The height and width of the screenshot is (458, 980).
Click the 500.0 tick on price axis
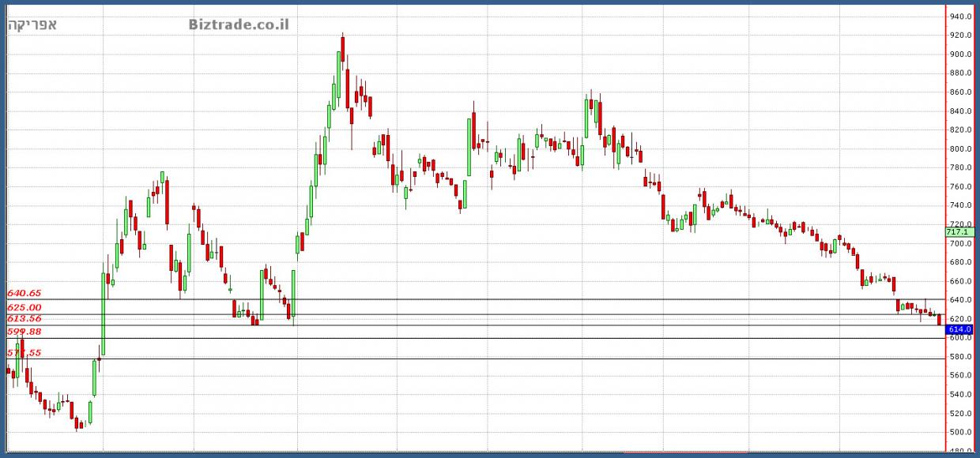(x=960, y=433)
